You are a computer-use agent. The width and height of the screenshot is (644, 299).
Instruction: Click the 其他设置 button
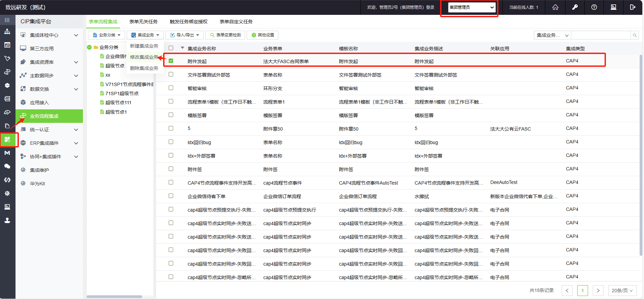coord(263,35)
